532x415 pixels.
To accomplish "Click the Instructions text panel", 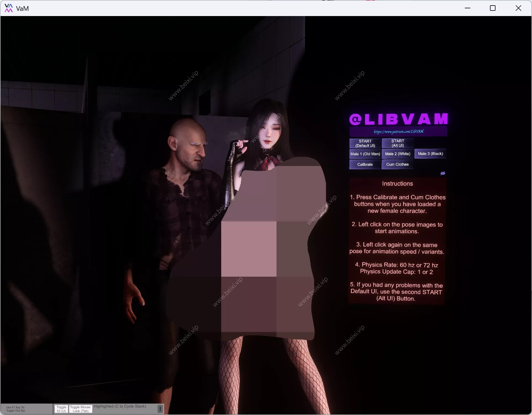I will [x=397, y=241].
